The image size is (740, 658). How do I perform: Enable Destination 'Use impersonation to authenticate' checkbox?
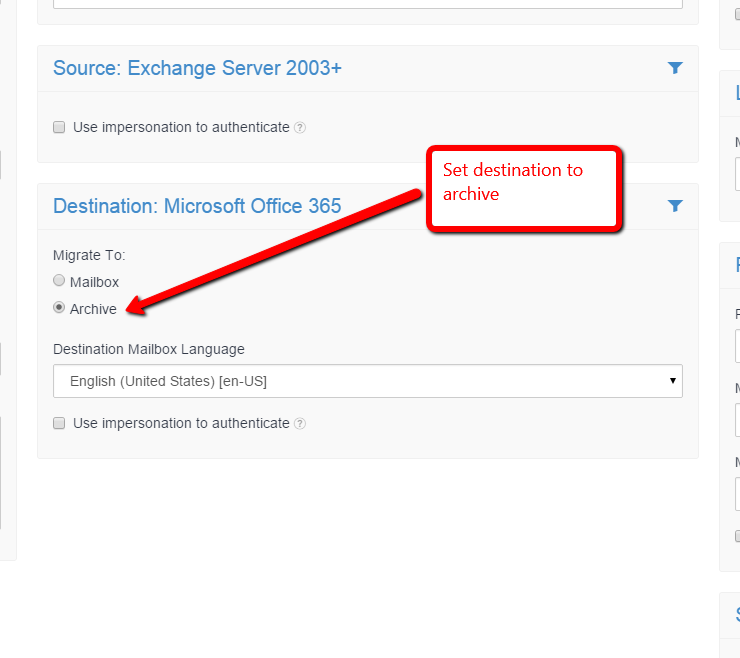(59, 423)
